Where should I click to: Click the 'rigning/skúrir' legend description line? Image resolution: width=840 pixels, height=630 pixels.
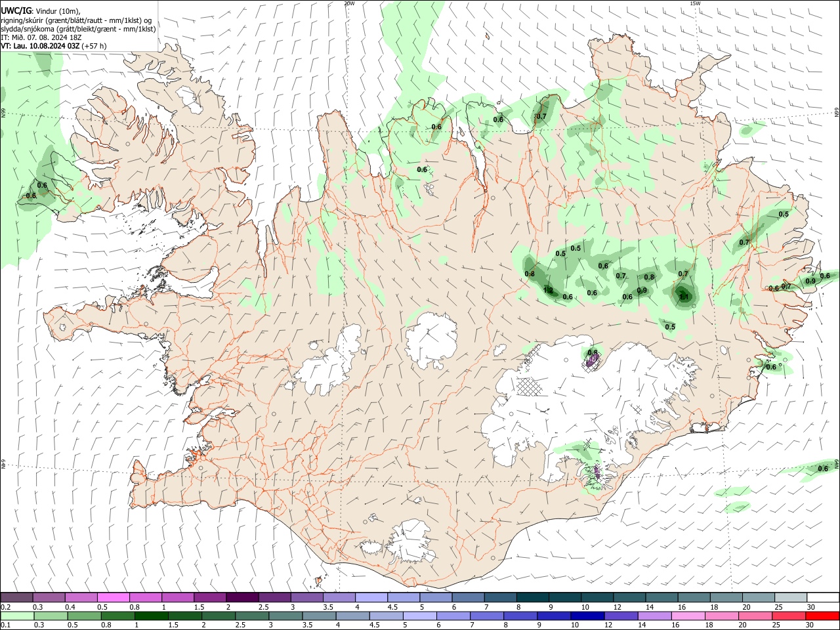tap(76, 20)
